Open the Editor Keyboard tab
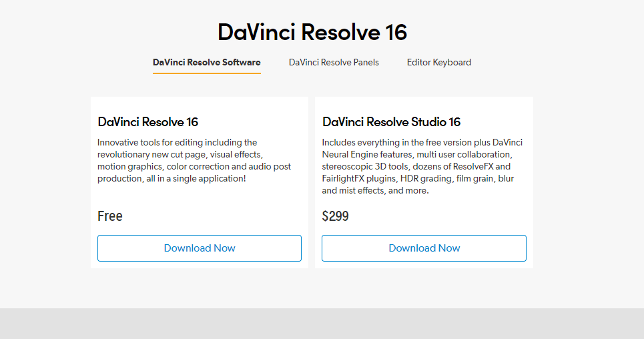Screen dimensions: 644x339 438,62
